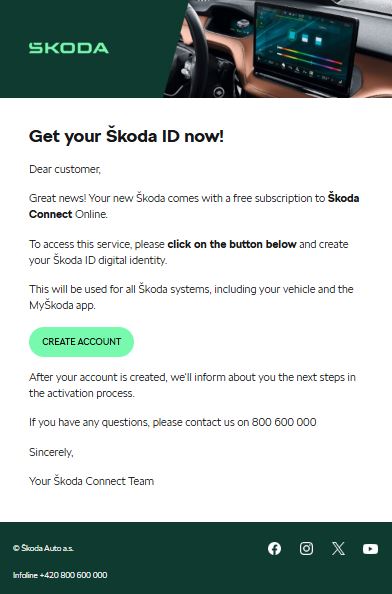The height and width of the screenshot is (594, 392).
Task: Click the Infoline +420 800 600 000 footer text
Action: [60, 575]
